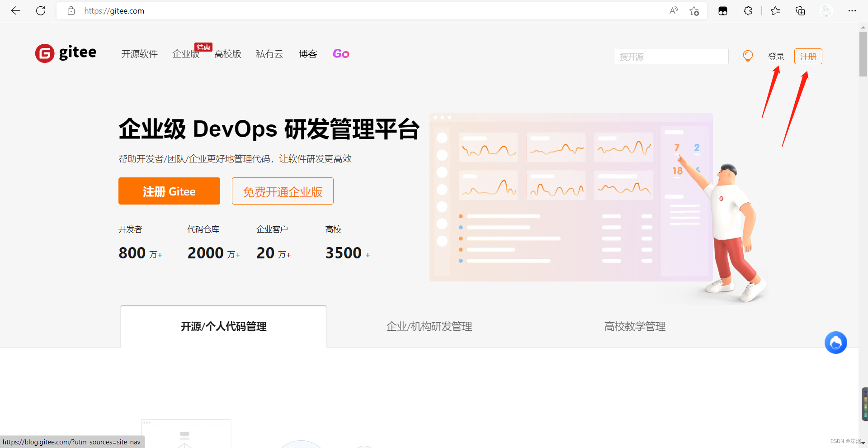Viewport: 868px width, 448px height.
Task: Click the gitee logo
Action: point(66,53)
